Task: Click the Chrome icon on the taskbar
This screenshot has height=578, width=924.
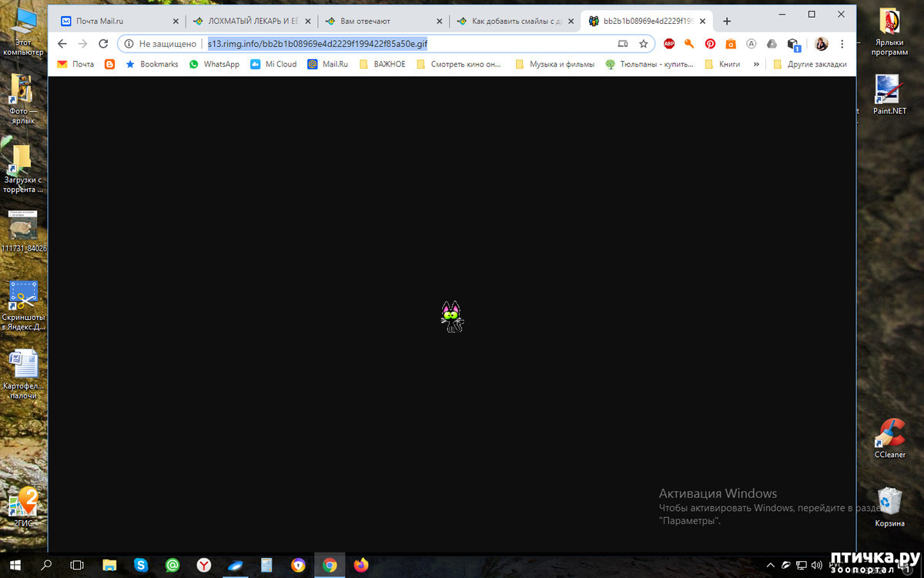Action: click(330, 565)
